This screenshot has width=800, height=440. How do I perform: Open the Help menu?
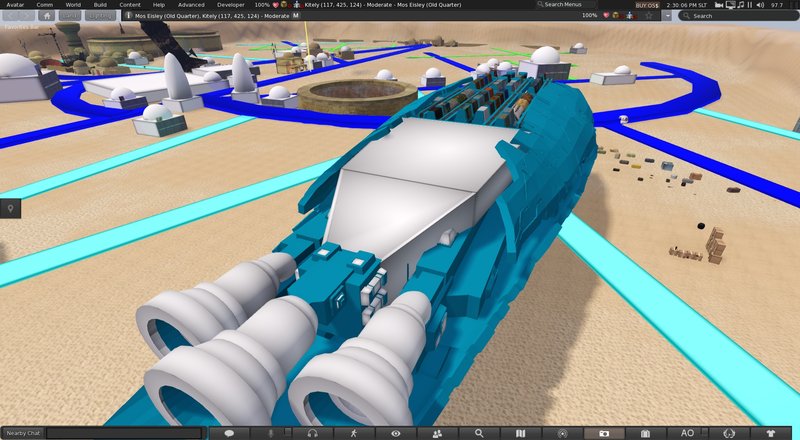point(159,5)
